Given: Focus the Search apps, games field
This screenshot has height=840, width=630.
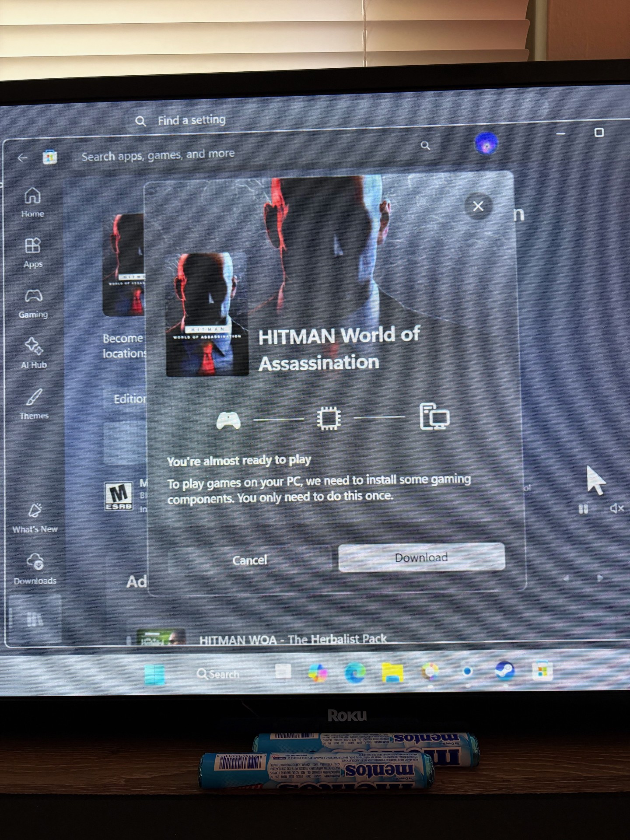Looking at the screenshot, I should pos(256,151).
